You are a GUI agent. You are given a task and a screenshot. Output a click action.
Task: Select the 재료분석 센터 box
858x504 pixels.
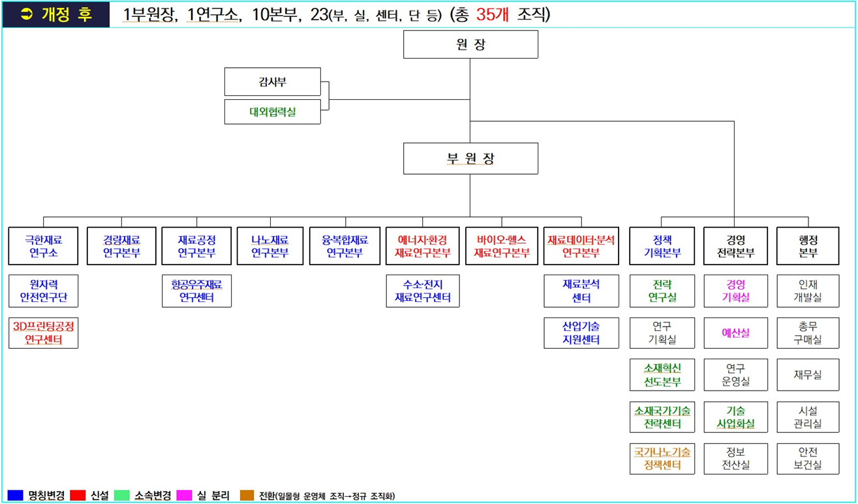coord(581,291)
